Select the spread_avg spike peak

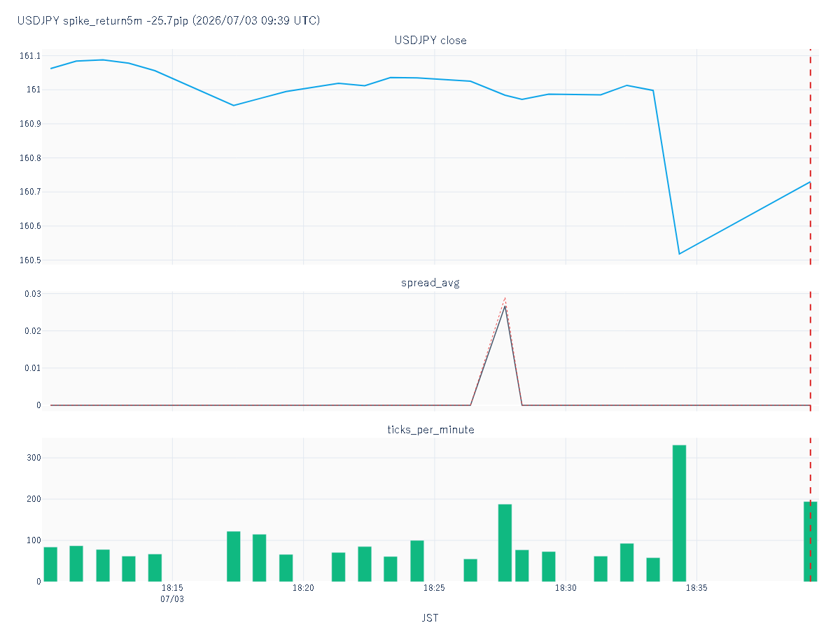pyautogui.click(x=505, y=304)
